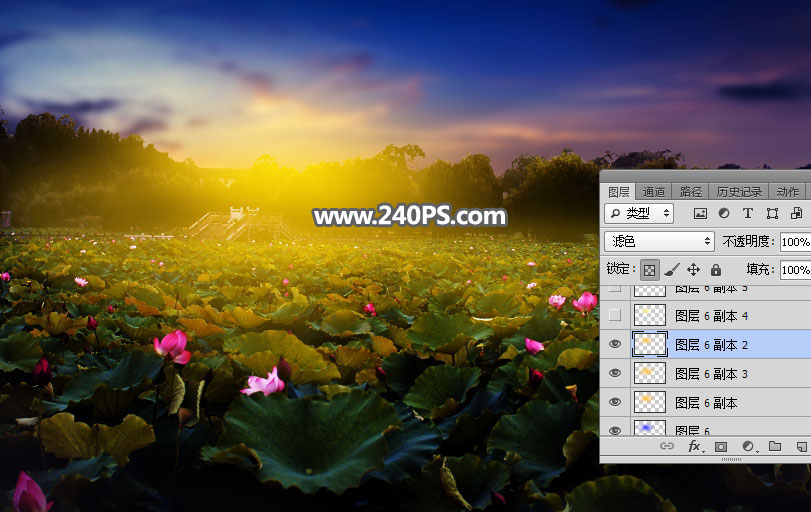Open the 类型 layer filter dropdown

pyautogui.click(x=639, y=213)
